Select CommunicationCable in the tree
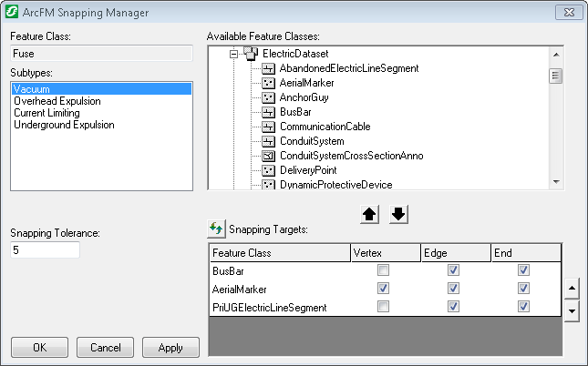This screenshot has width=588, height=366. (325, 127)
